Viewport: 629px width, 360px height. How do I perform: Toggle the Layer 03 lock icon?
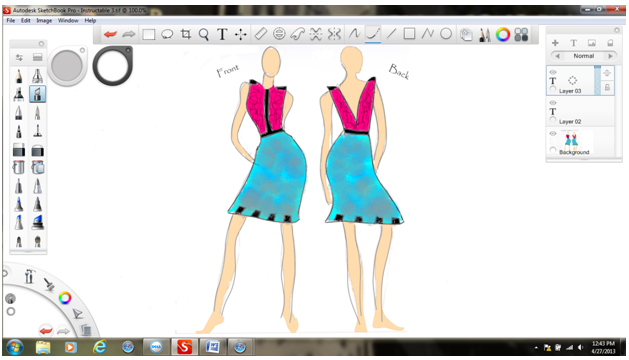[x=607, y=87]
